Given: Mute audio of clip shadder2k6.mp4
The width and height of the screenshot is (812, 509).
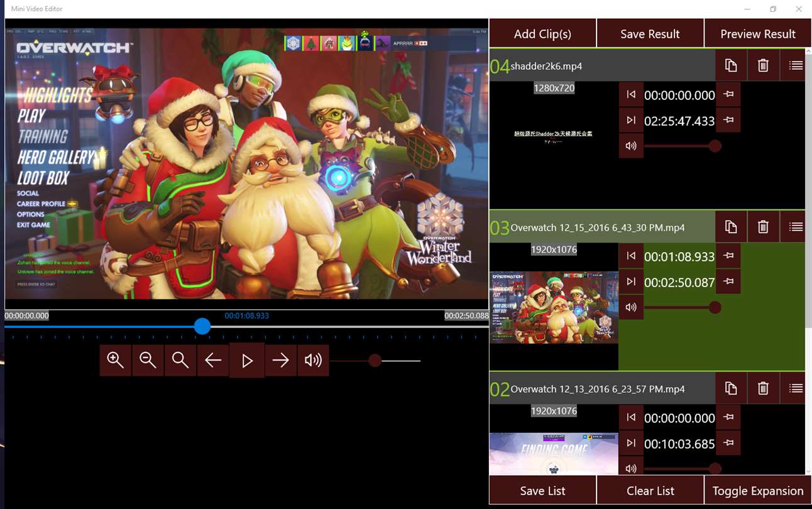Looking at the screenshot, I should pos(631,146).
